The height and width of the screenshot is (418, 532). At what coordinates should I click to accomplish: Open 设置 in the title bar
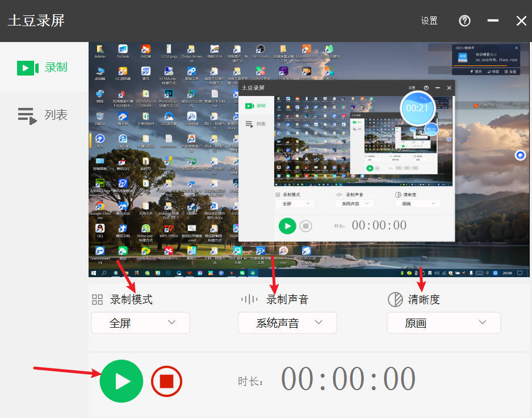(x=429, y=21)
